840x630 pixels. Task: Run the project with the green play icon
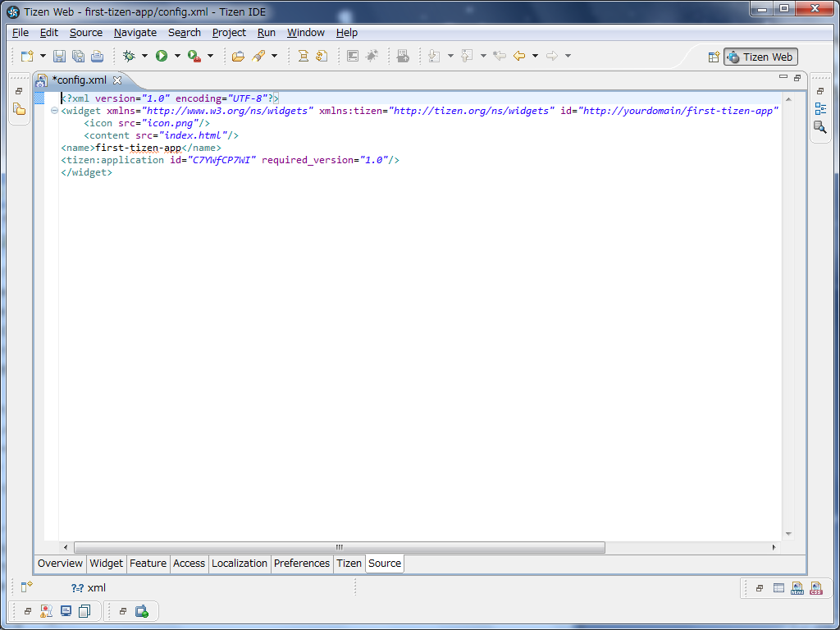click(162, 56)
